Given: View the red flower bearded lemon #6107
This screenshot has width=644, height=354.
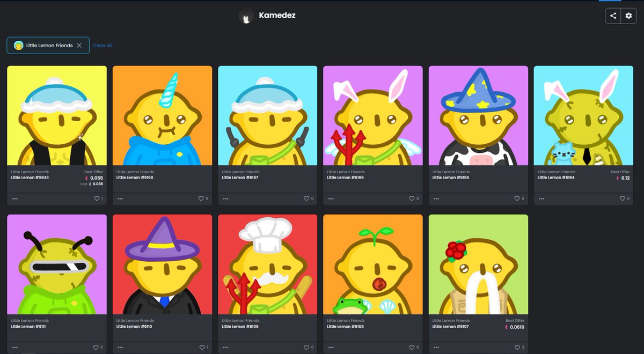Looking at the screenshot, I should (478, 264).
